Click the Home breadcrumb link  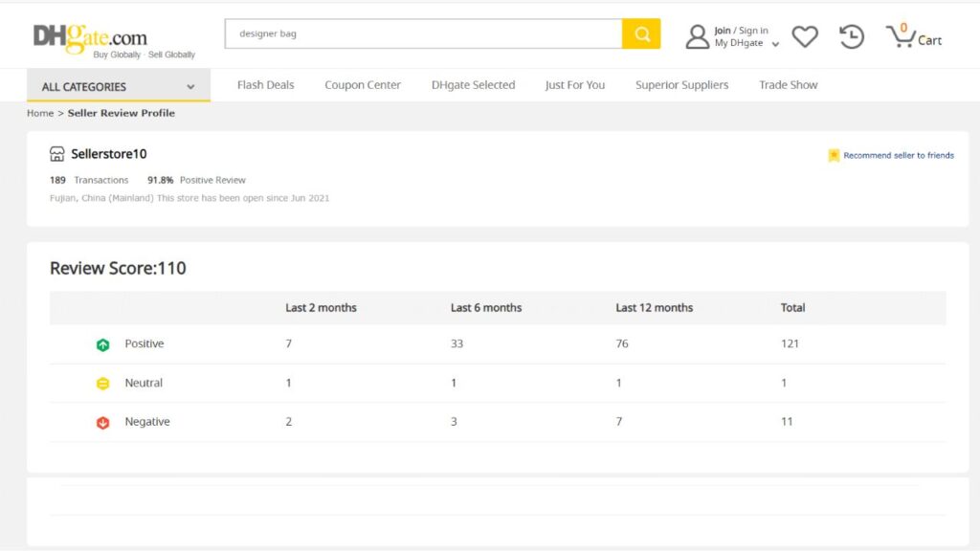[40, 113]
